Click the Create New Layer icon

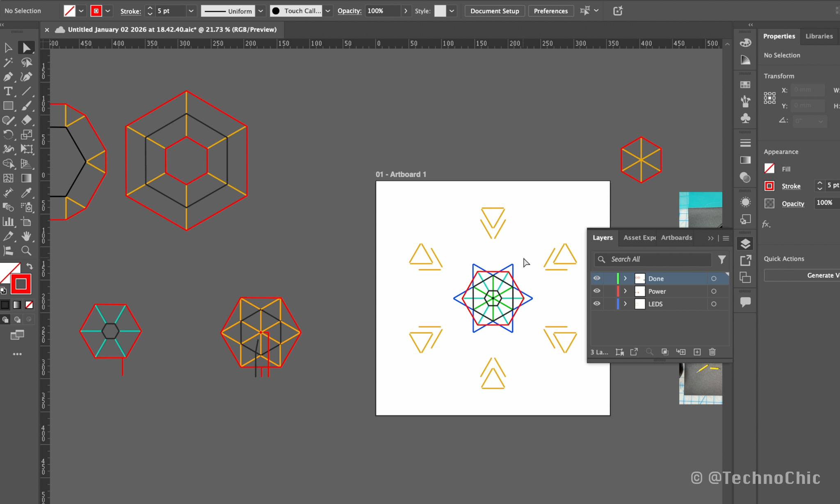(697, 352)
